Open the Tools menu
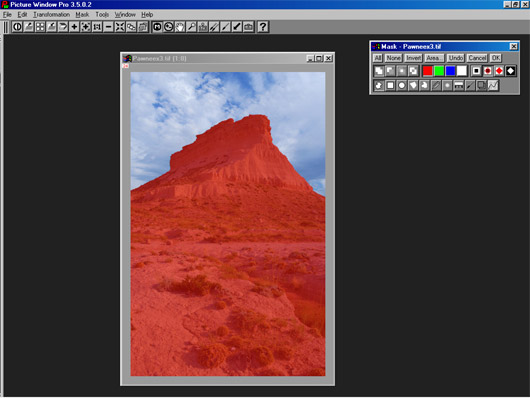Image resolution: width=530 pixels, height=398 pixels. 102,15
